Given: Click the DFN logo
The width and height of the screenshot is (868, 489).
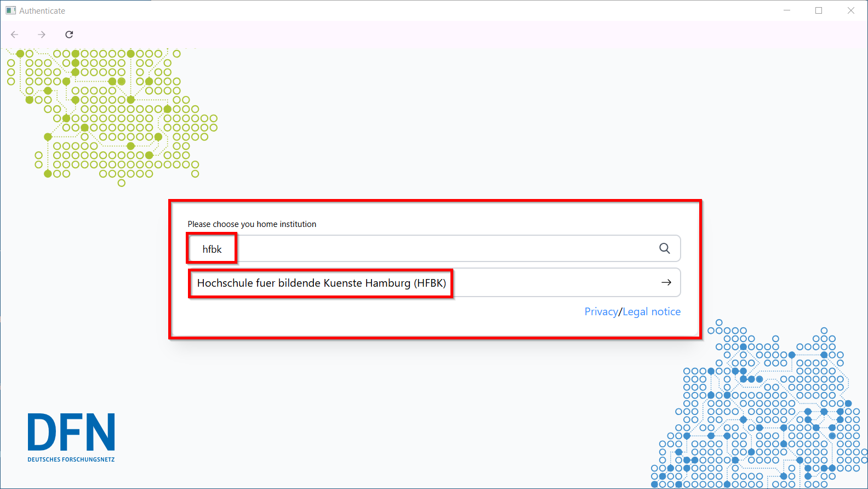Looking at the screenshot, I should coord(71,437).
